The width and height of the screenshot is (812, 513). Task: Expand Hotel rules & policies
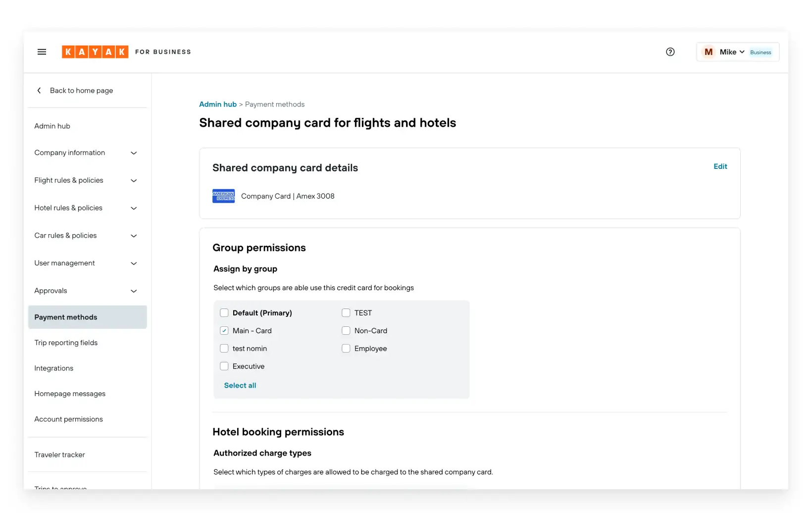pyautogui.click(x=134, y=208)
